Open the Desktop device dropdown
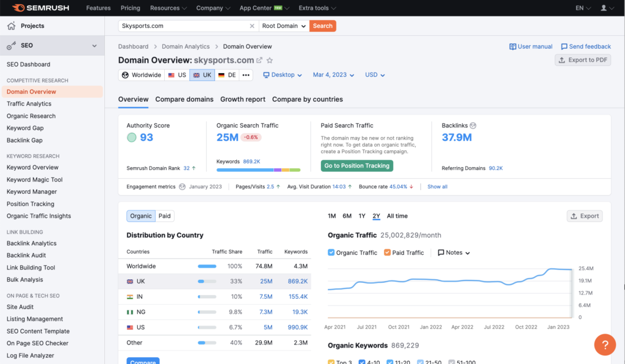 click(x=283, y=75)
